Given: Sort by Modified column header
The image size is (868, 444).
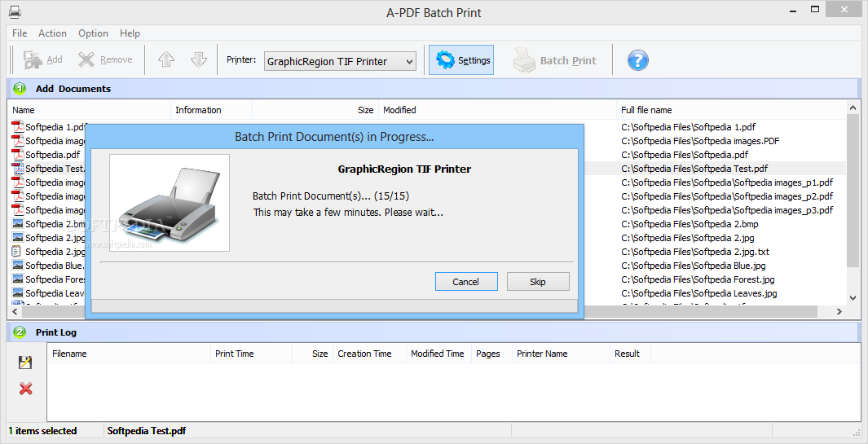Looking at the screenshot, I should [497, 110].
